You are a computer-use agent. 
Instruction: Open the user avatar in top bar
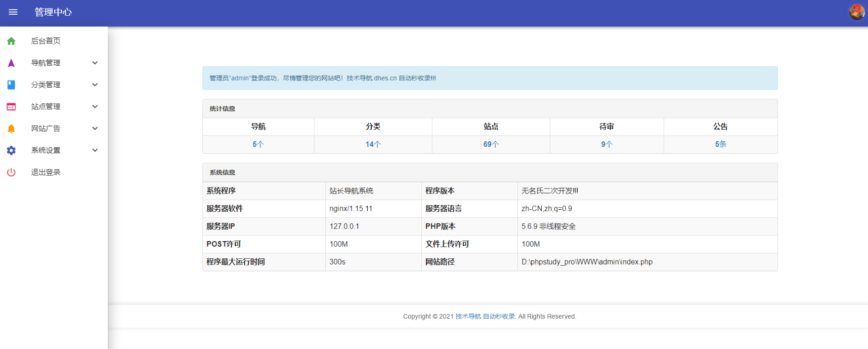(856, 12)
